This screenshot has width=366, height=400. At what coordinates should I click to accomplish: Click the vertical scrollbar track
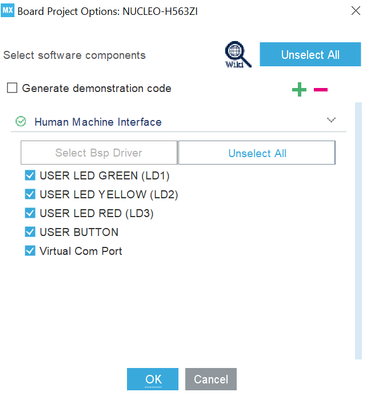pyautogui.click(x=358, y=231)
